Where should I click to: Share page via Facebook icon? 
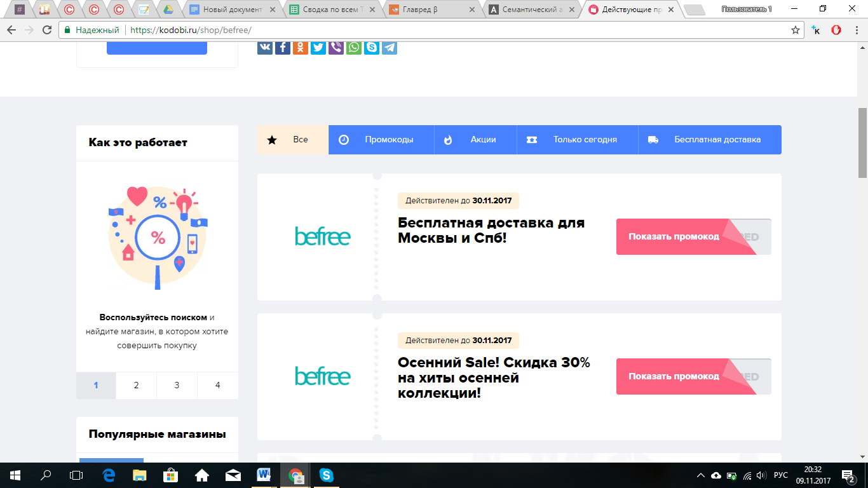click(x=283, y=47)
